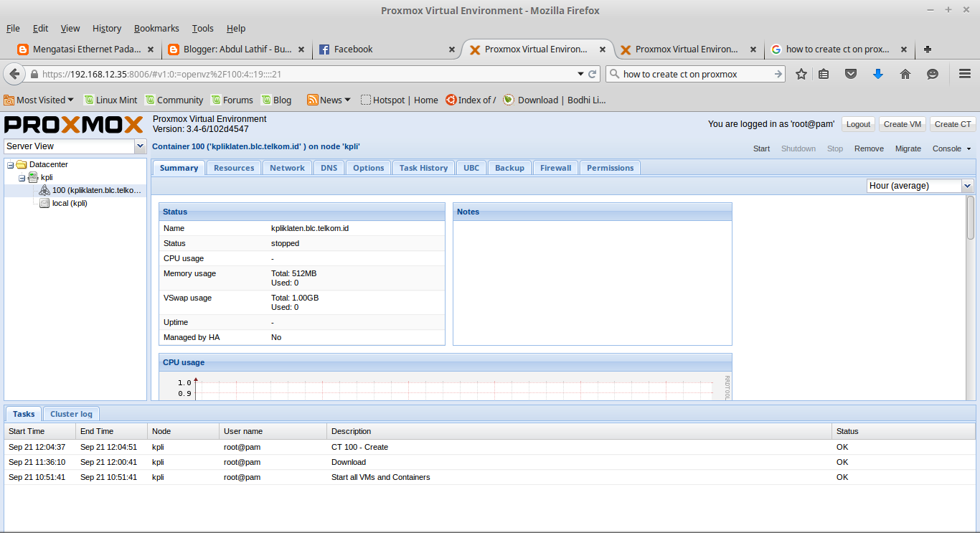
Task: Reload the page with the refresh icon
Action: pyautogui.click(x=594, y=74)
